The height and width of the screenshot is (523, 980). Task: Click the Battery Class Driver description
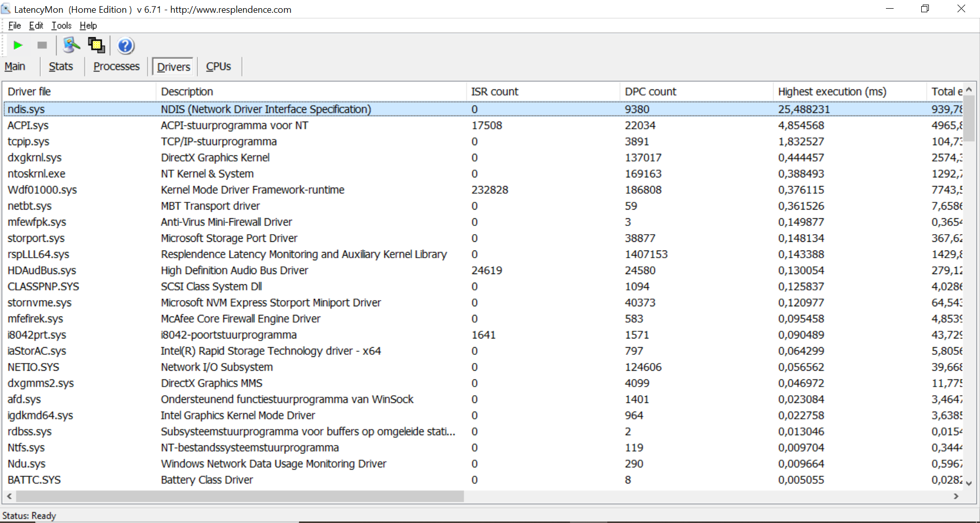point(207,480)
